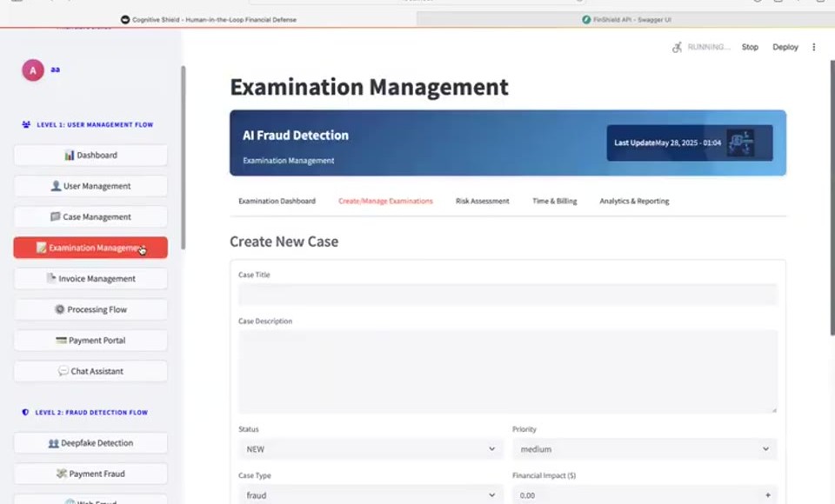
Task: Click the user avatar labeled A
Action: (33, 70)
